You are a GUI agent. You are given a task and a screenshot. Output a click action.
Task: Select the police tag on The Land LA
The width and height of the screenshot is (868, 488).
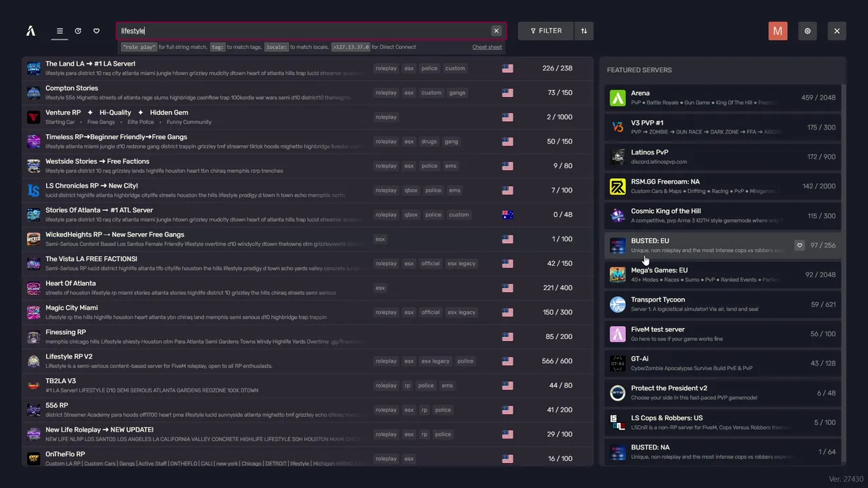(x=429, y=68)
